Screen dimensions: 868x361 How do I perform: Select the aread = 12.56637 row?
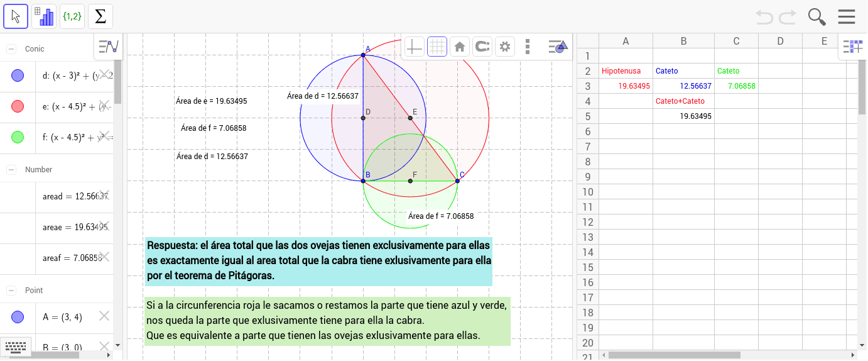[57, 197]
